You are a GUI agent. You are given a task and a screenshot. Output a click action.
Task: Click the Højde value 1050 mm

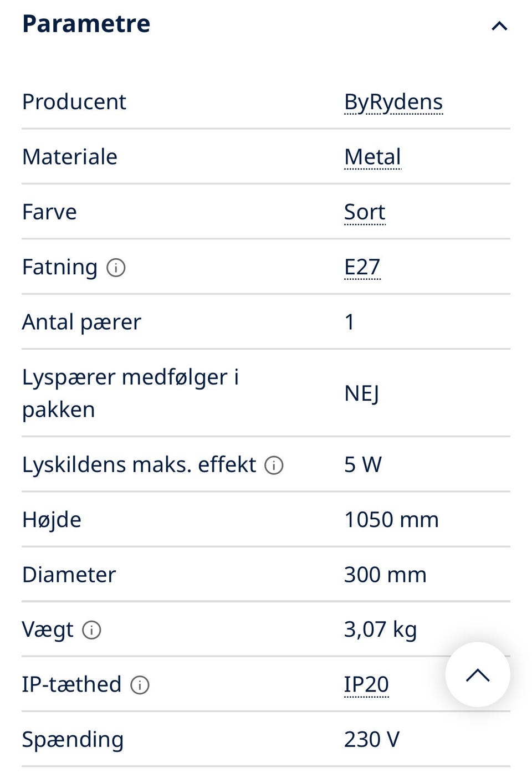click(x=391, y=520)
